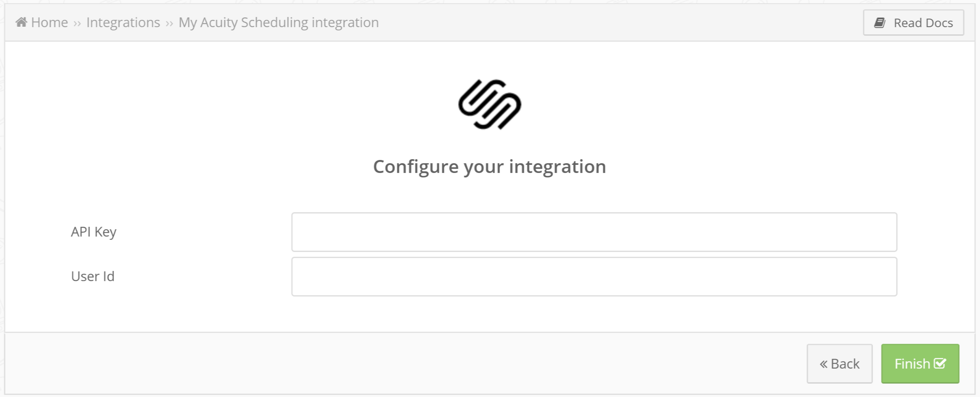Click the breadcrumb header bar's empty area

click(x=620, y=23)
